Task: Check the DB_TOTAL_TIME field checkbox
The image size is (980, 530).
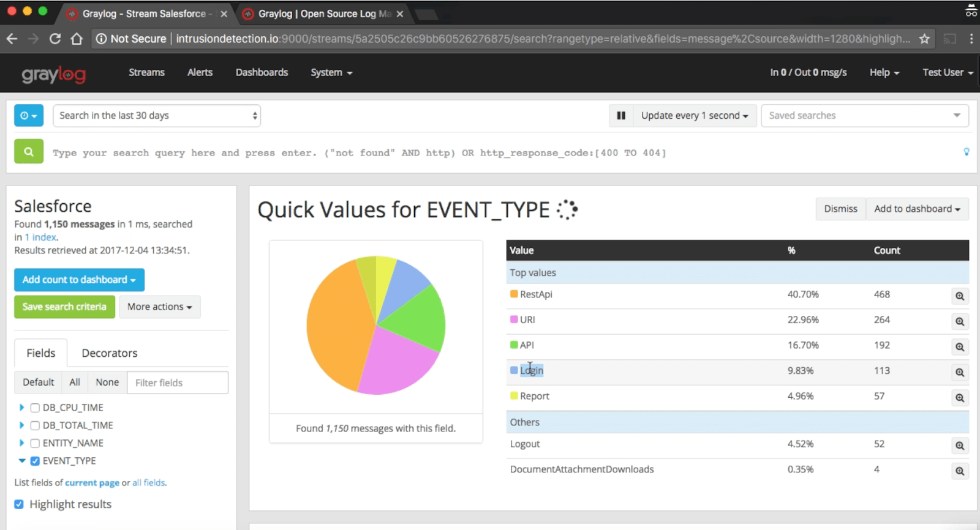Action: [x=35, y=425]
